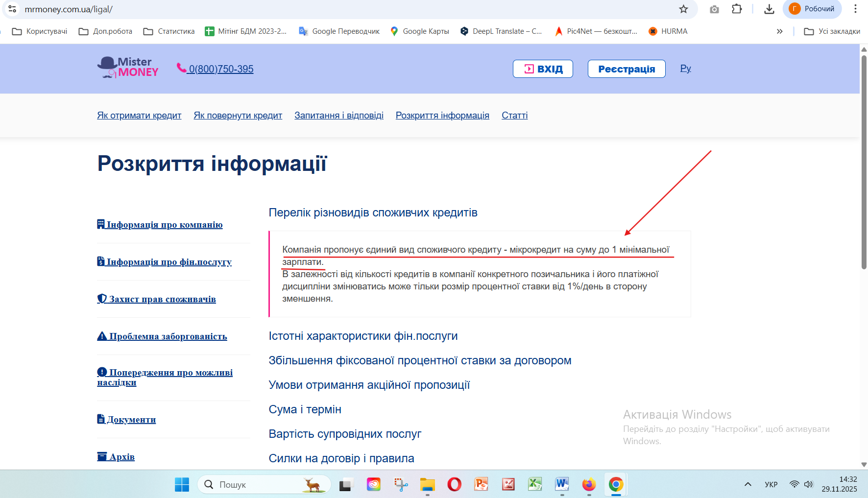This screenshot has width=868, height=498.
Task: Open the Документи sidebar link
Action: [x=126, y=420]
